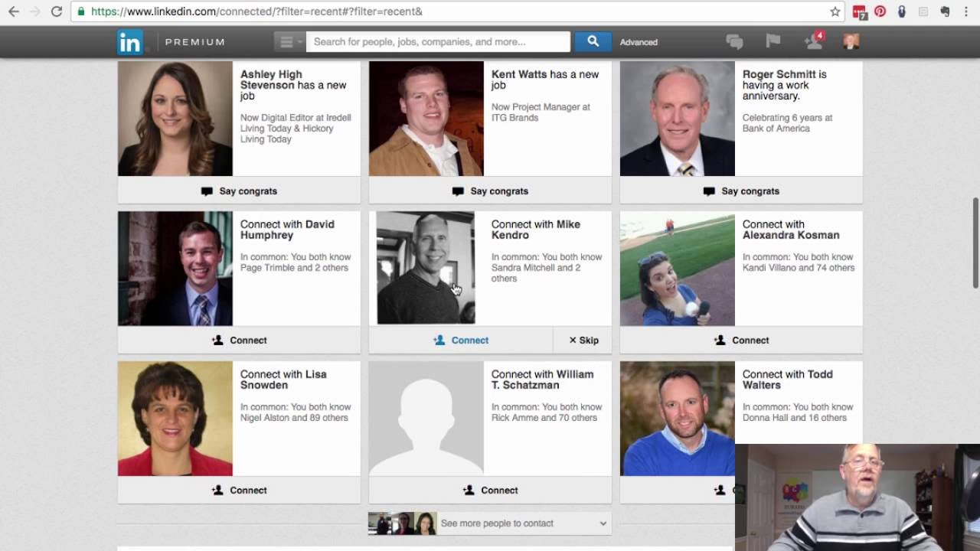Click the browser address bar URL
Viewport: 980px width, 551px height.
(x=256, y=11)
